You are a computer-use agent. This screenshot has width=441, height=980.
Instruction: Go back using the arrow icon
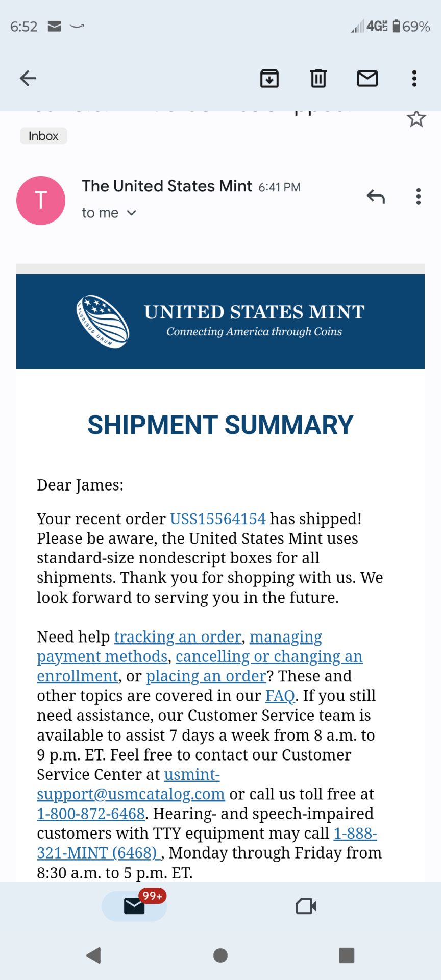pyautogui.click(x=28, y=78)
